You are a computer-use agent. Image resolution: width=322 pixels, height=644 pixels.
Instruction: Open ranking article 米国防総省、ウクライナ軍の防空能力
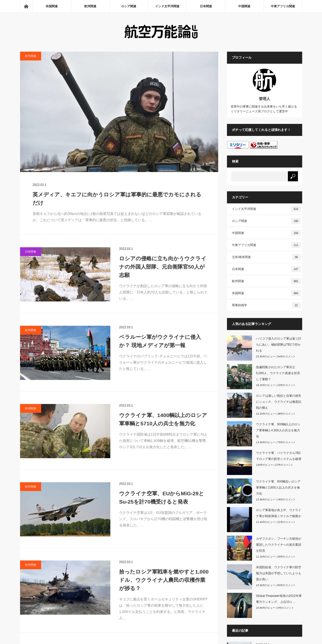(278, 573)
